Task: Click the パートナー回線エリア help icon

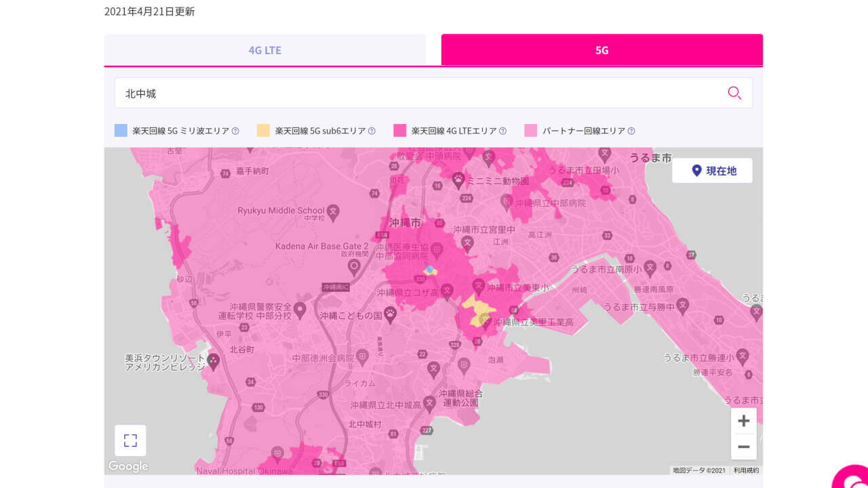Action: click(x=631, y=130)
